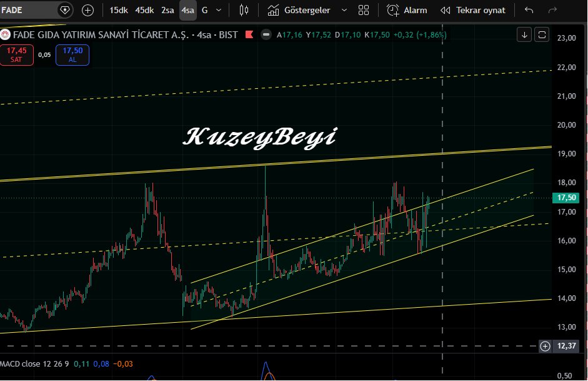588x381 pixels.
Task: Click the 17,45 SAT sell button
Action: (16, 55)
